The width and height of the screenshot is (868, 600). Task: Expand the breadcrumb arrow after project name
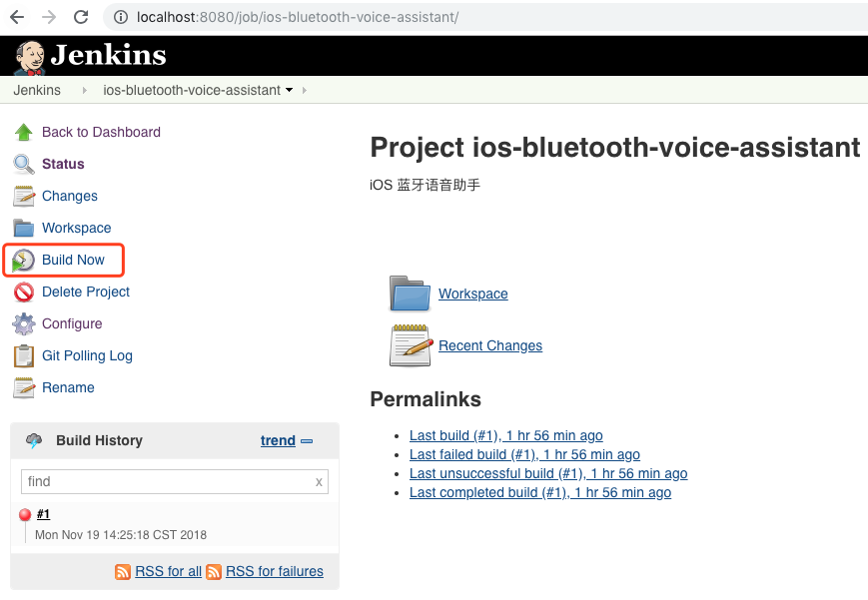304,90
